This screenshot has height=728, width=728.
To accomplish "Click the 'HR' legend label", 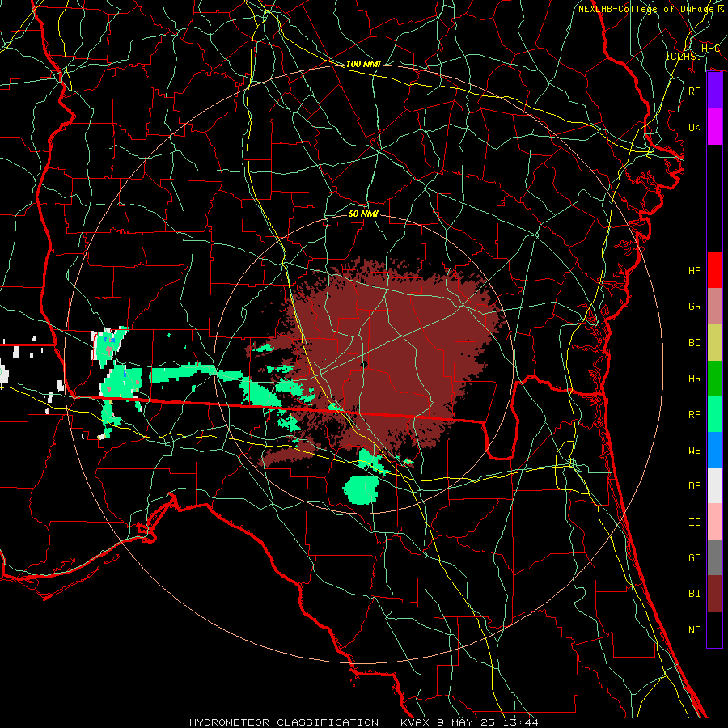I will pyautogui.click(x=694, y=379).
